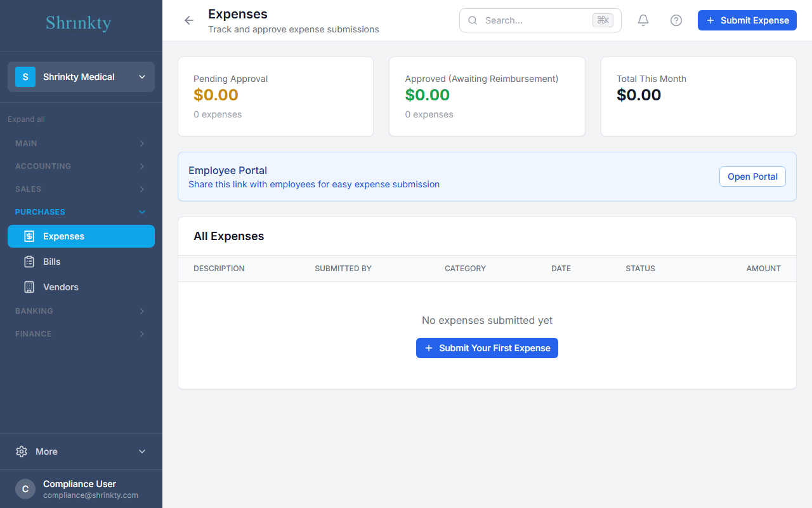Click the Compliance User avatar
The image size is (812, 508).
click(x=25, y=489)
